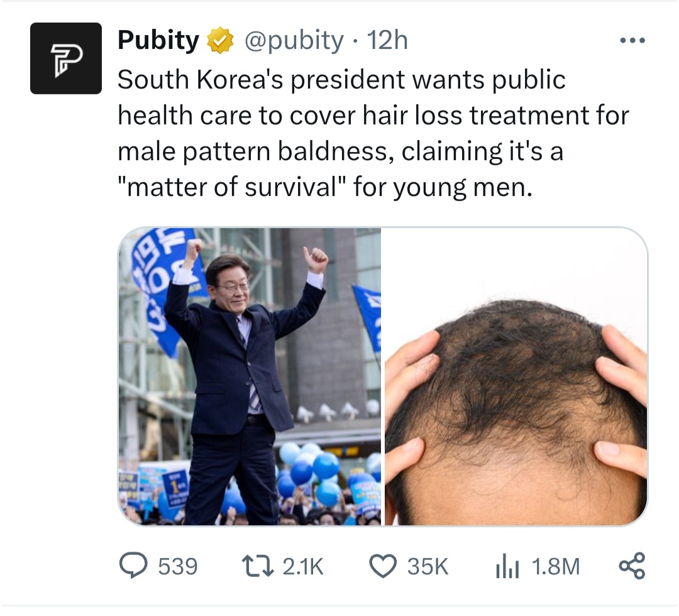679x616 pixels.
Task: Click the repost arrows icon
Action: pos(258,566)
